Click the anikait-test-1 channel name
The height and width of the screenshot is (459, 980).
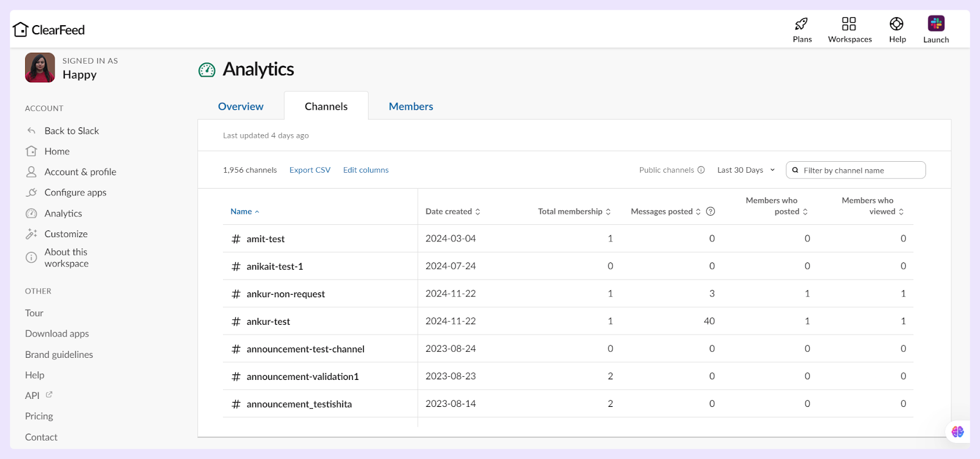[274, 267]
